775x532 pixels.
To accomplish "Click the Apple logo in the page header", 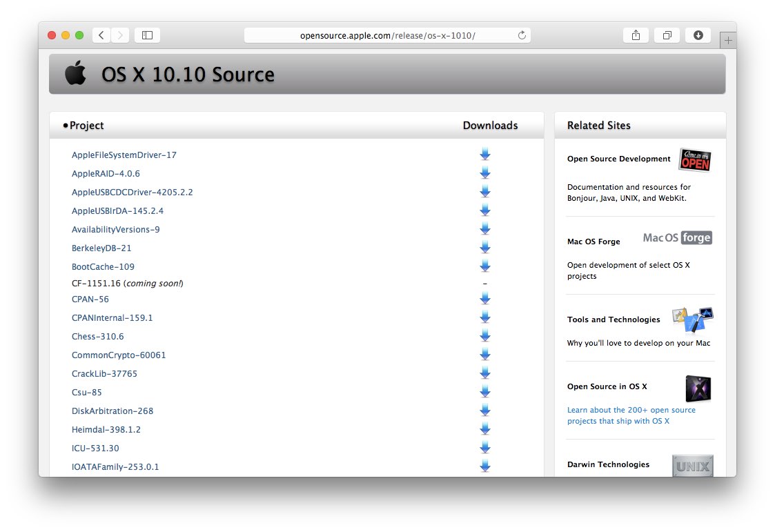I will click(75, 72).
